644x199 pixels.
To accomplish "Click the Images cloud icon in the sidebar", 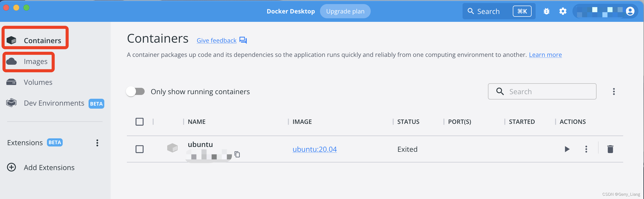I will point(11,61).
